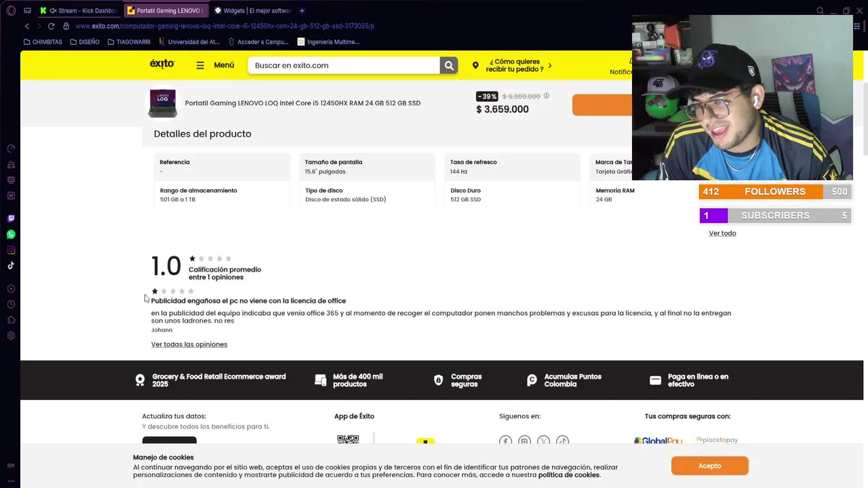Open the Universidad del At... bookmark
This screenshot has width=868, height=488.
[x=189, y=42]
